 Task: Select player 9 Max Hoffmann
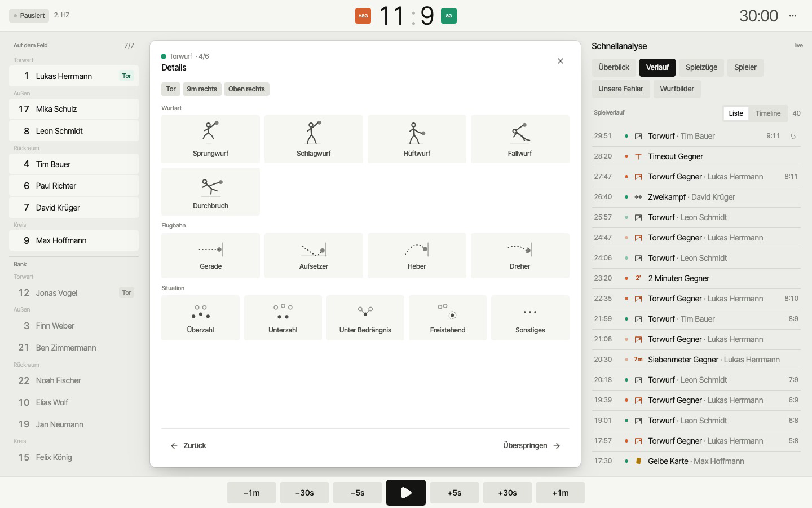click(x=74, y=240)
